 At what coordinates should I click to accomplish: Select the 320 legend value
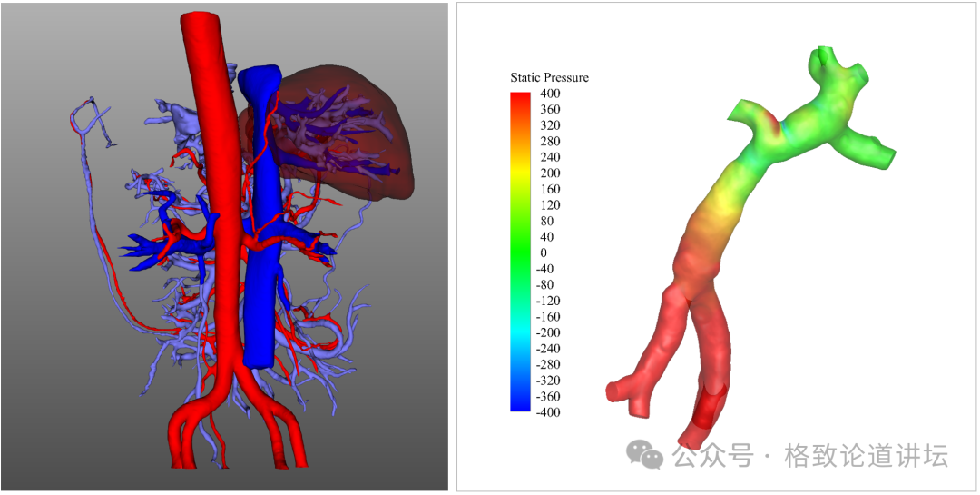click(x=552, y=125)
